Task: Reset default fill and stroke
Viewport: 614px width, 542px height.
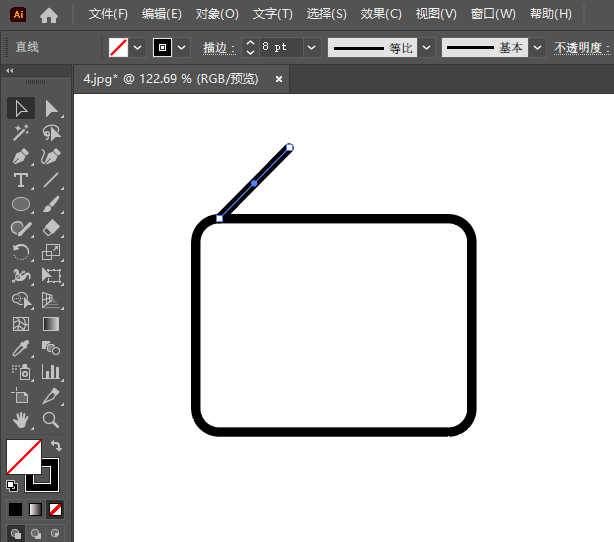Action: pos(12,486)
